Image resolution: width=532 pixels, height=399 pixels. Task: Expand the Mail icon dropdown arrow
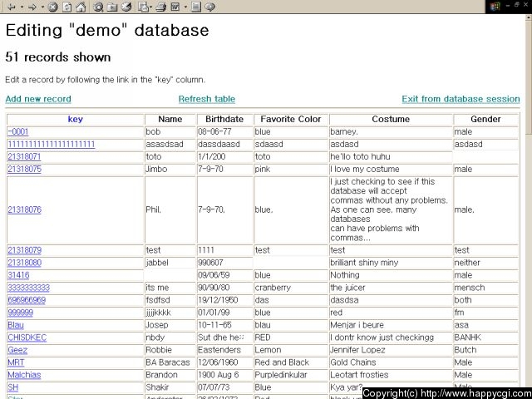pyautogui.click(x=150, y=7)
